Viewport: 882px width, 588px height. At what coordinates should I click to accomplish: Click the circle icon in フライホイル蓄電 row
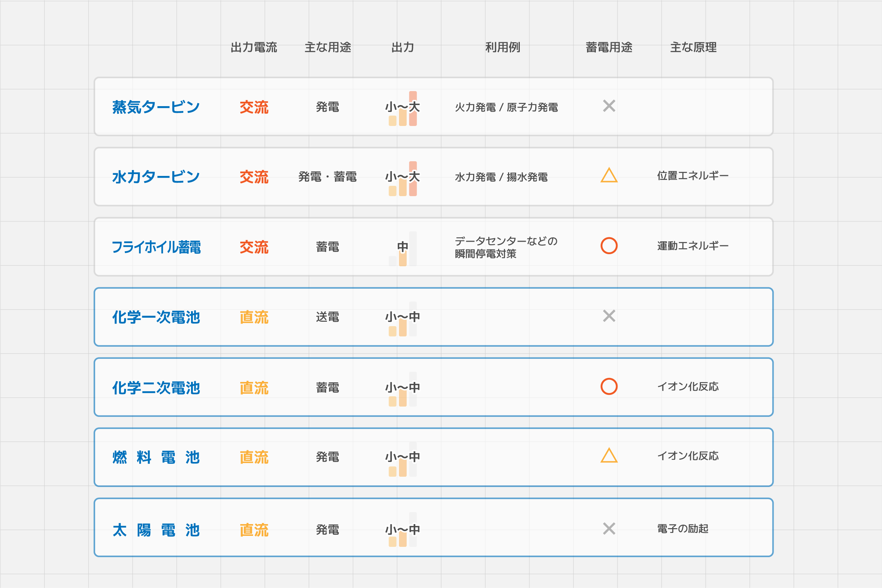click(609, 246)
